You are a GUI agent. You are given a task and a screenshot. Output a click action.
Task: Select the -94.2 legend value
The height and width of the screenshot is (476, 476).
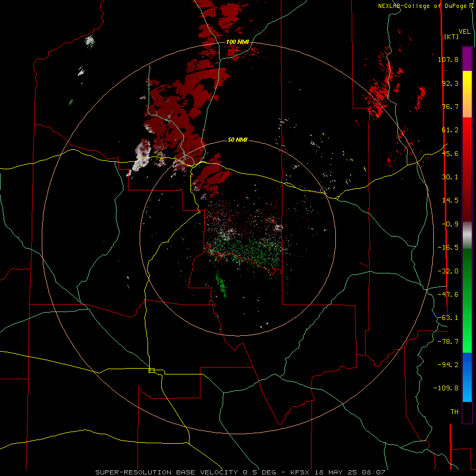click(448, 365)
